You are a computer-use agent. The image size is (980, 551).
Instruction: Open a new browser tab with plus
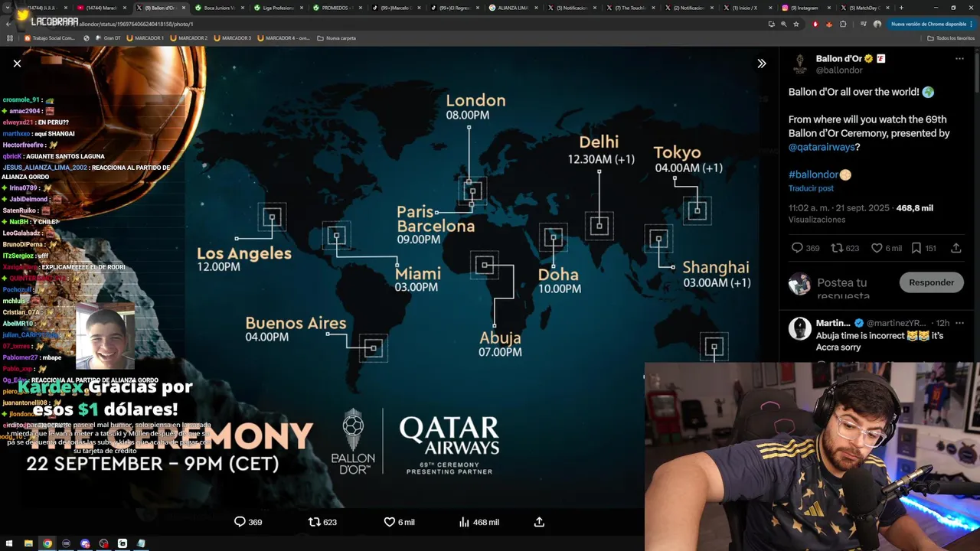pos(901,8)
